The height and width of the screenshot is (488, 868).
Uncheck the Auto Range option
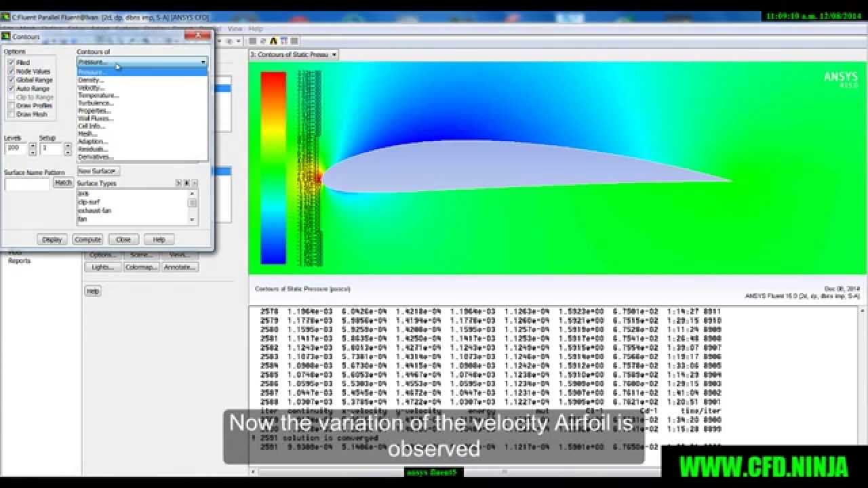coord(11,89)
